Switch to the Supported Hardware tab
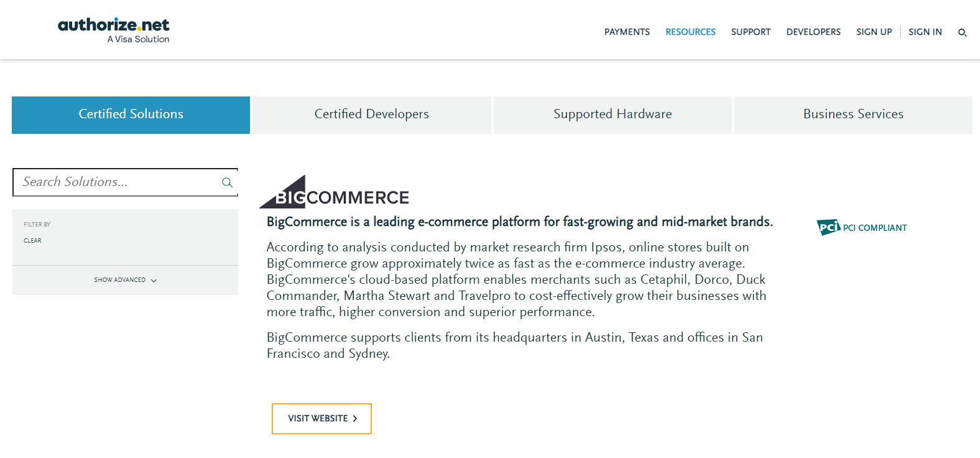980x458 pixels. [x=612, y=115]
